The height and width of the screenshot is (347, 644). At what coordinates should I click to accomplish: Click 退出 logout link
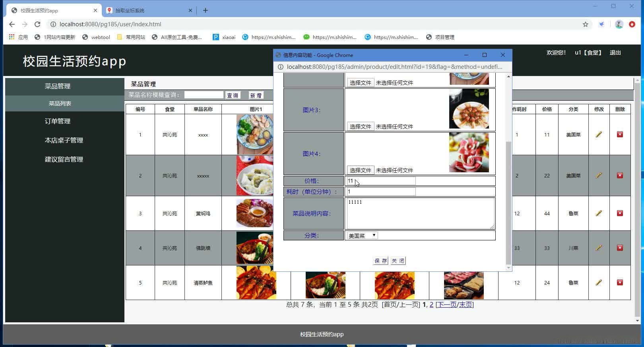click(615, 53)
